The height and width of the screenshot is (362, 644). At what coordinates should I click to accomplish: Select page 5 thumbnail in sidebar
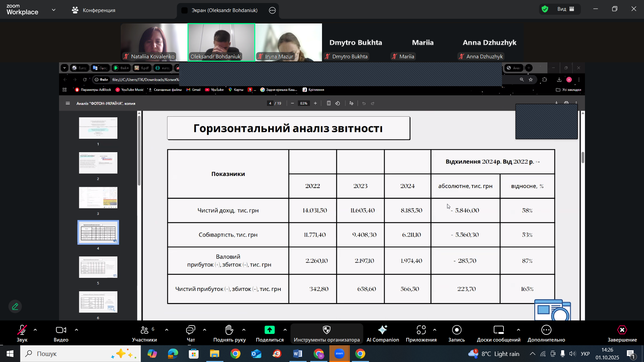click(98, 267)
